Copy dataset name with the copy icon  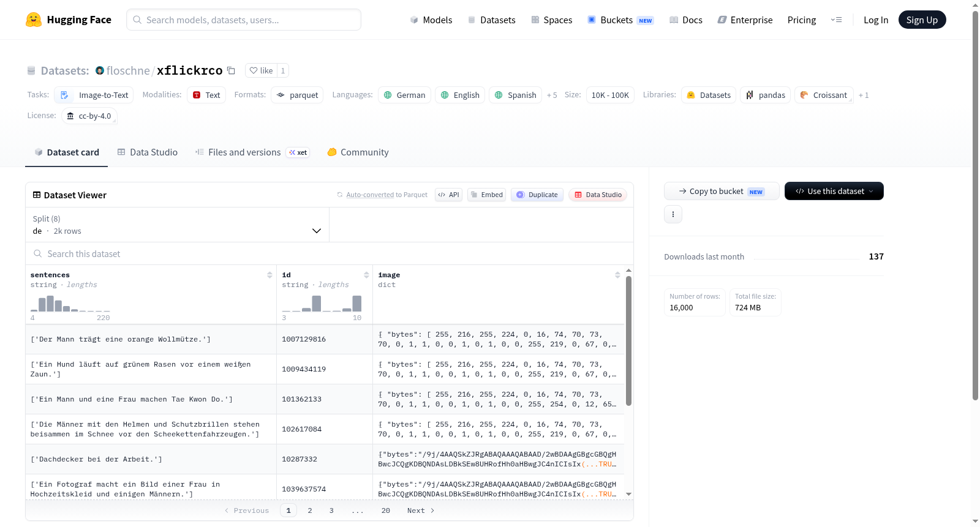[x=231, y=70]
